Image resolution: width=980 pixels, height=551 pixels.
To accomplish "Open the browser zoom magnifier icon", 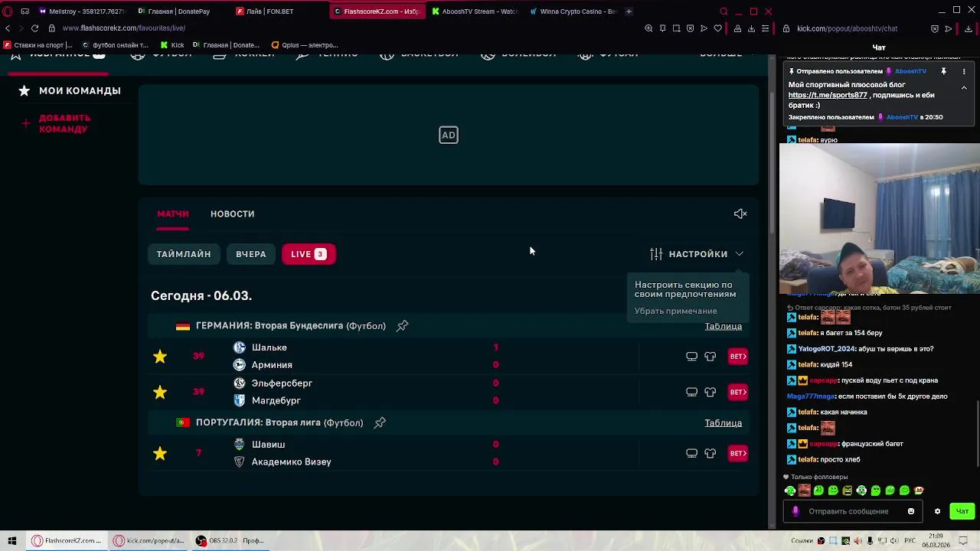I will click(648, 28).
